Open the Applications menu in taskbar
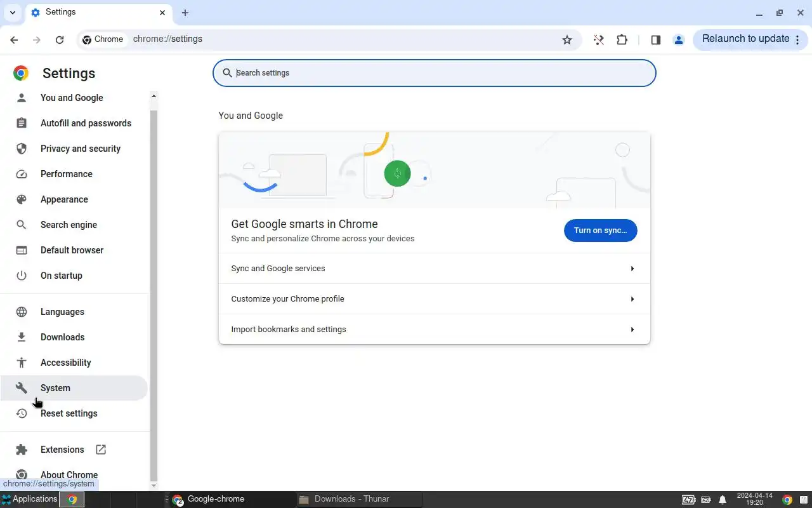The width and height of the screenshot is (812, 508). coord(29,499)
